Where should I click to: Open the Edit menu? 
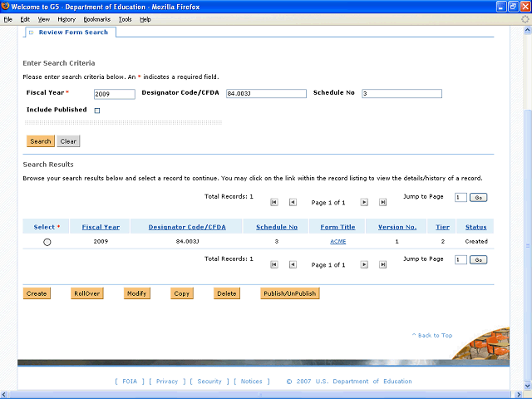[25, 19]
